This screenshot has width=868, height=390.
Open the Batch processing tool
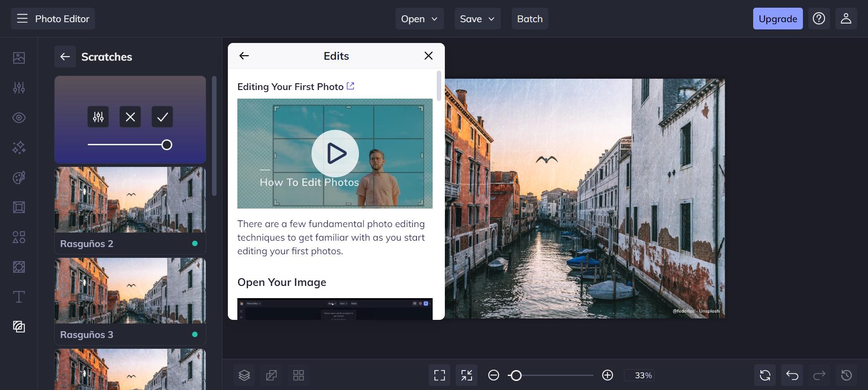tap(530, 19)
